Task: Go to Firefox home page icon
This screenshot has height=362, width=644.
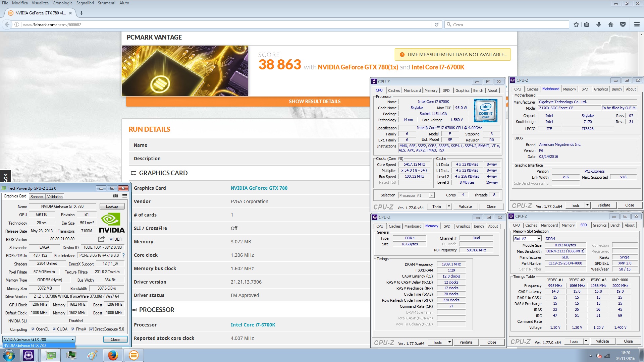Action: tap(611, 24)
